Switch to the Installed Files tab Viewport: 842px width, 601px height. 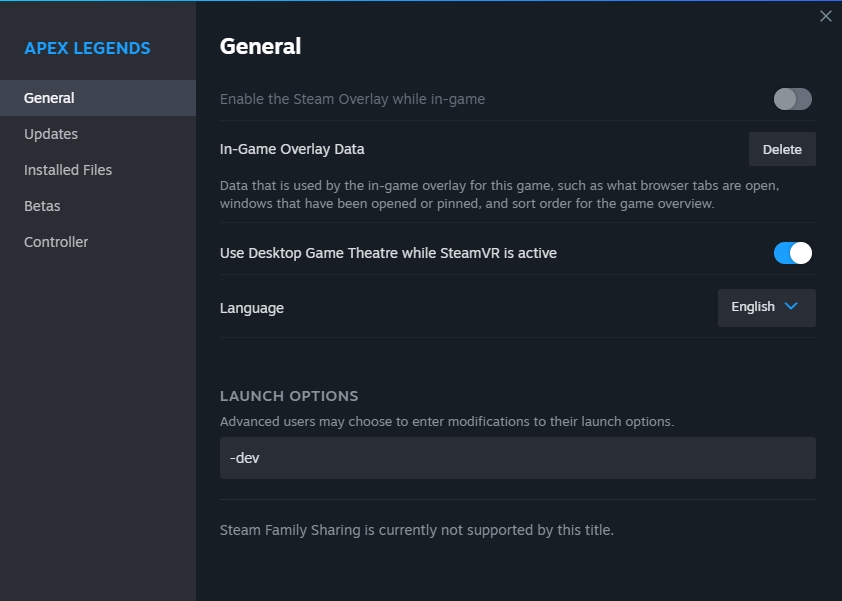tap(68, 170)
